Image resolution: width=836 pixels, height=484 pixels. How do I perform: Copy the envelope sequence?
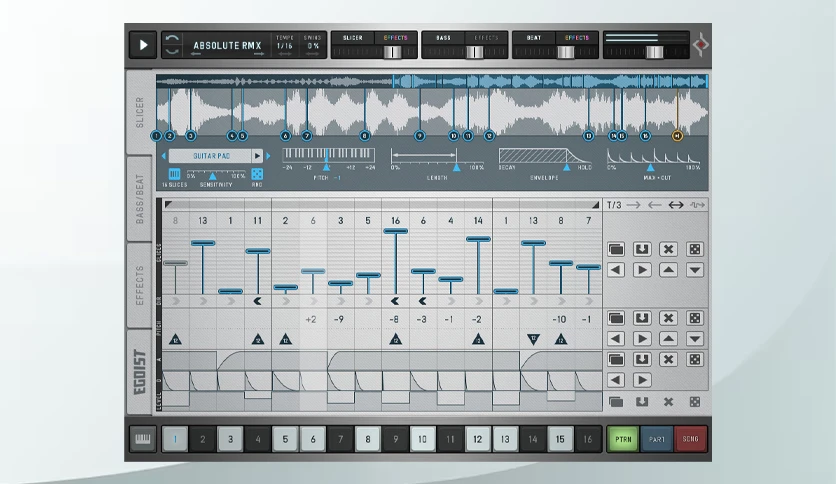tap(616, 359)
